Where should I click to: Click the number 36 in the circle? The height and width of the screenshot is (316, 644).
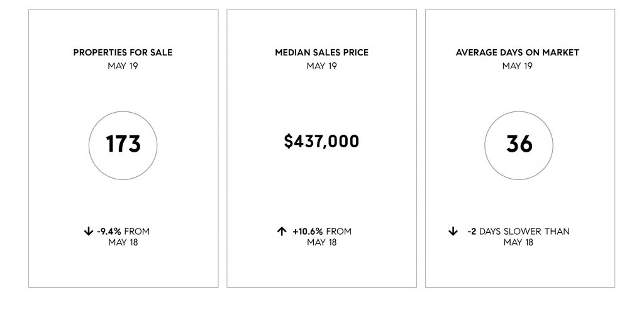[519, 144]
